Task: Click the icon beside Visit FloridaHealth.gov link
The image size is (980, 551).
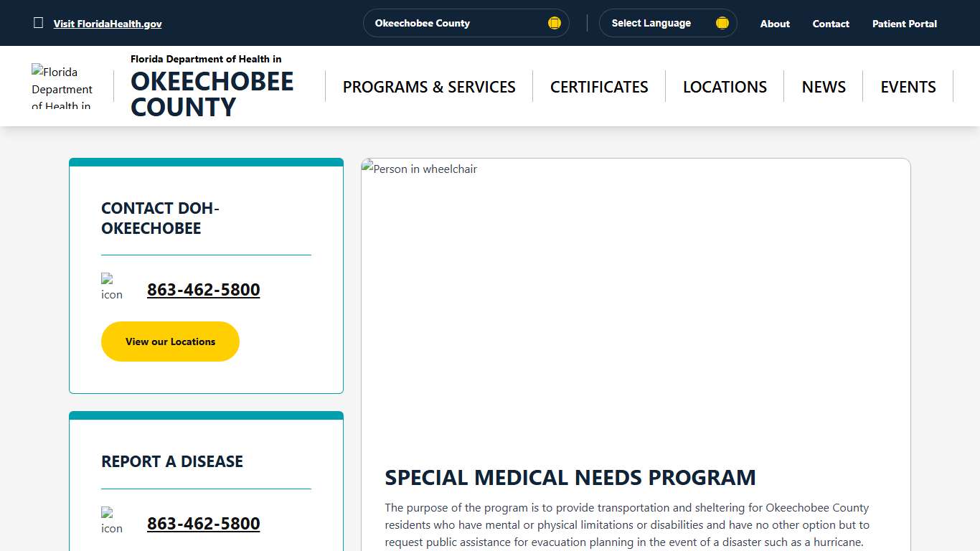Action: coord(39,22)
